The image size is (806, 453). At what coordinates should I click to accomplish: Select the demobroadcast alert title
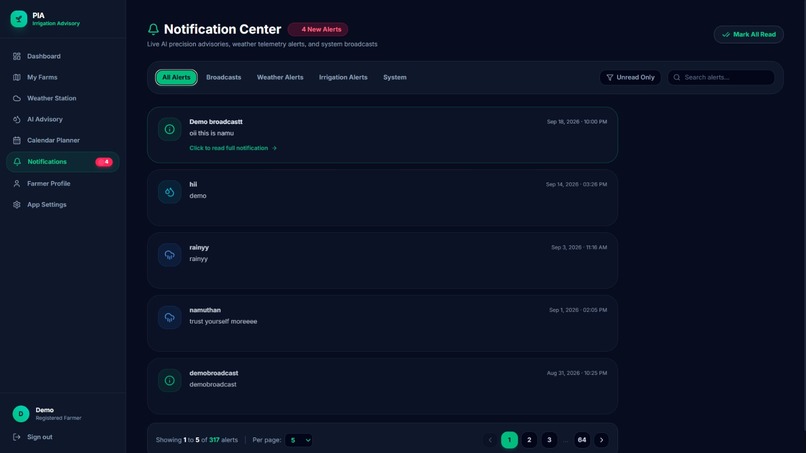click(x=214, y=373)
